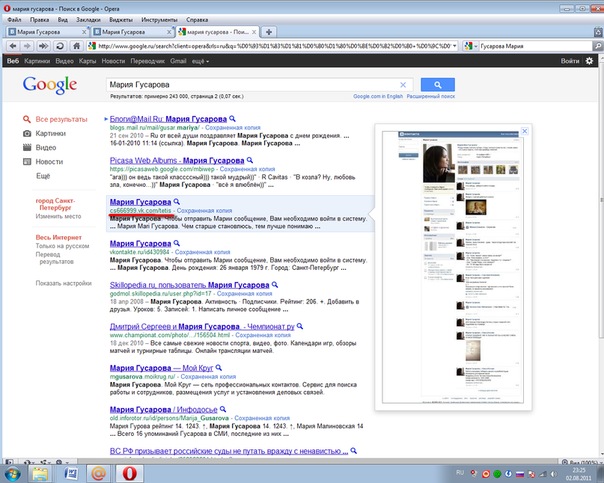
Task: Click the RU language indicator in tray
Action: point(460,472)
